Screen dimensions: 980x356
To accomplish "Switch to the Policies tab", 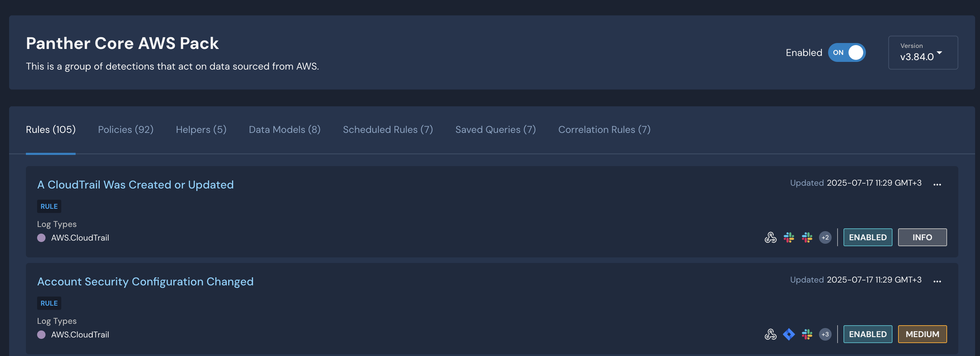I will [x=126, y=129].
